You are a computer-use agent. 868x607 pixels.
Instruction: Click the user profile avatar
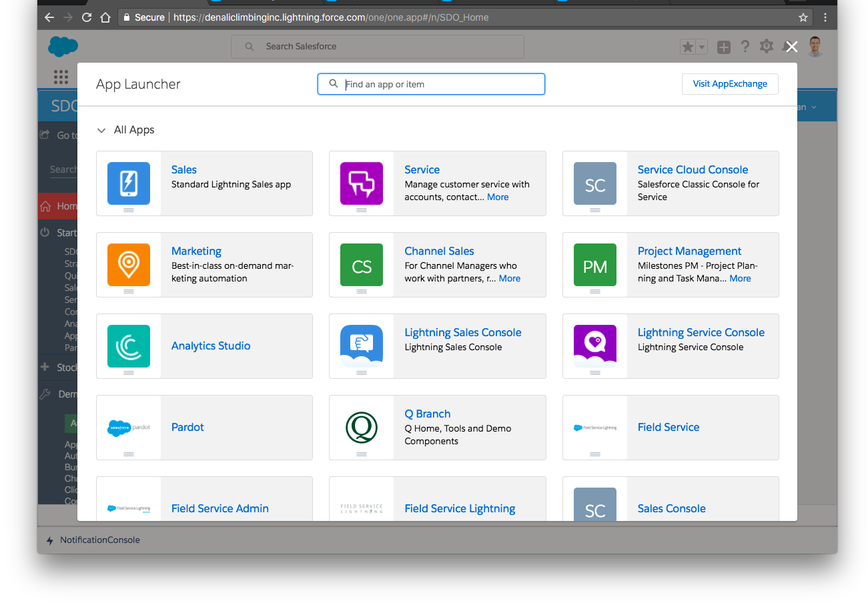coord(815,47)
